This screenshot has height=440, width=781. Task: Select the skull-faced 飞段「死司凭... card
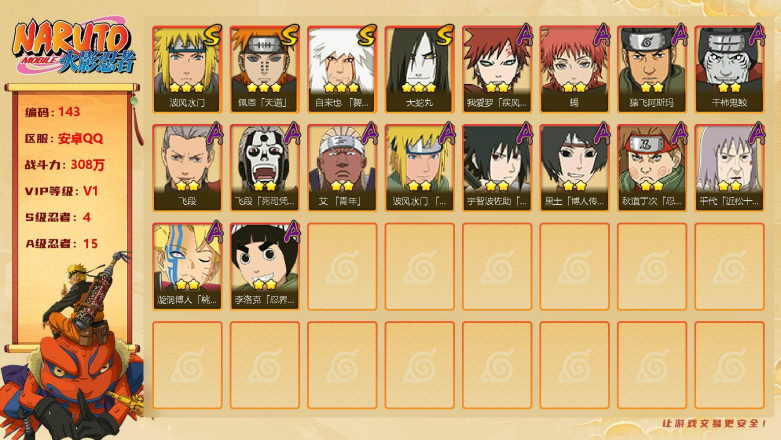point(264,167)
